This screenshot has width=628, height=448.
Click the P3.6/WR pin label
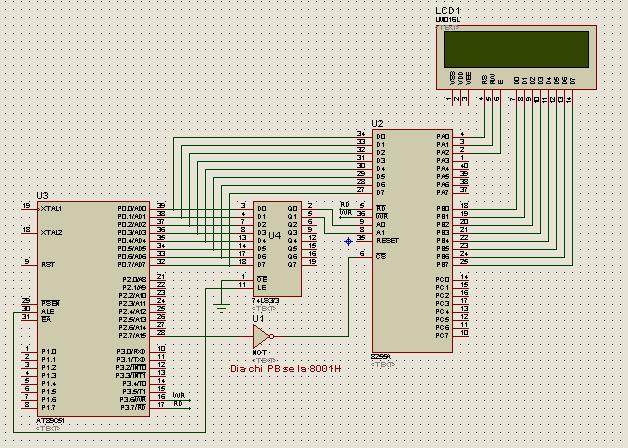point(133,400)
